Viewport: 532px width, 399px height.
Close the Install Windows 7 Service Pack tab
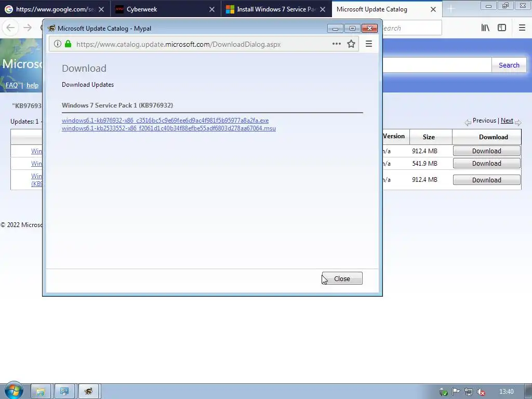pyautogui.click(x=323, y=9)
